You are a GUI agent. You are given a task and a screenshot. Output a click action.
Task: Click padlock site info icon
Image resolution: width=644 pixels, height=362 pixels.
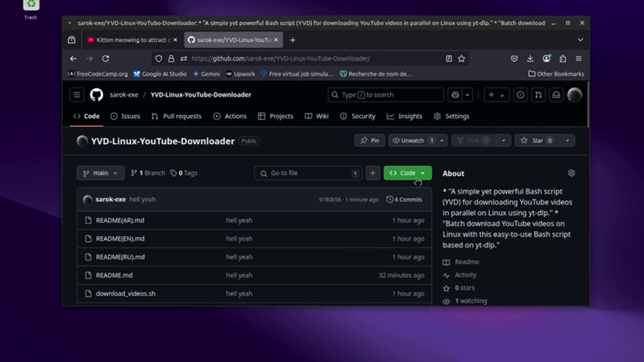[x=171, y=58]
